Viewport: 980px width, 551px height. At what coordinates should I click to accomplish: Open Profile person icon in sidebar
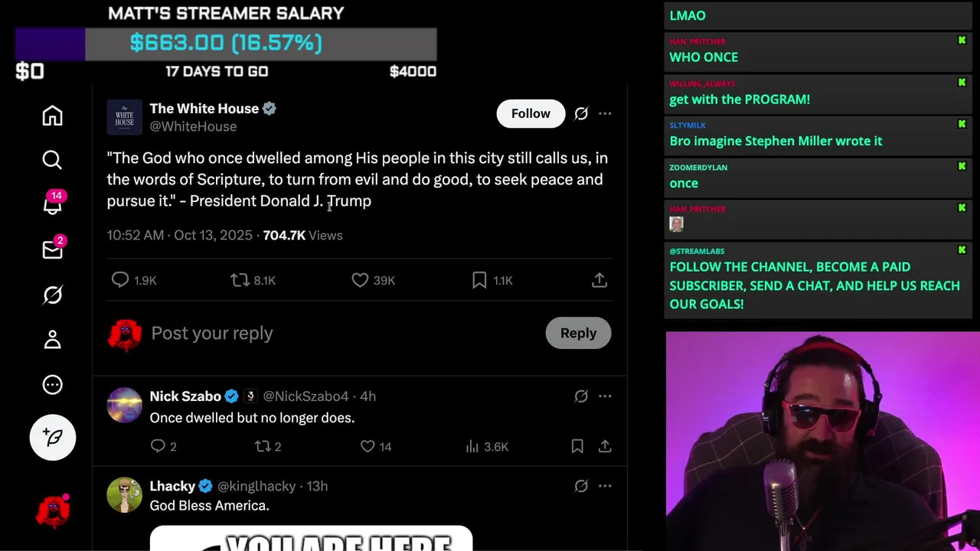(52, 339)
